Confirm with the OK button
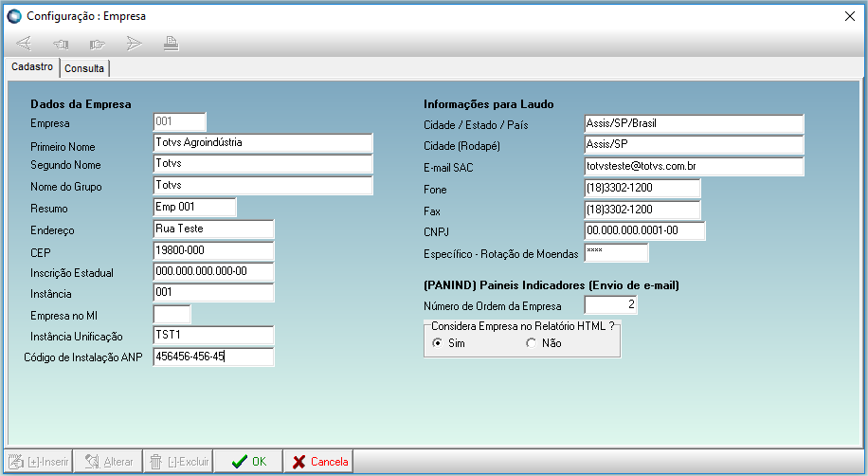 (248, 462)
